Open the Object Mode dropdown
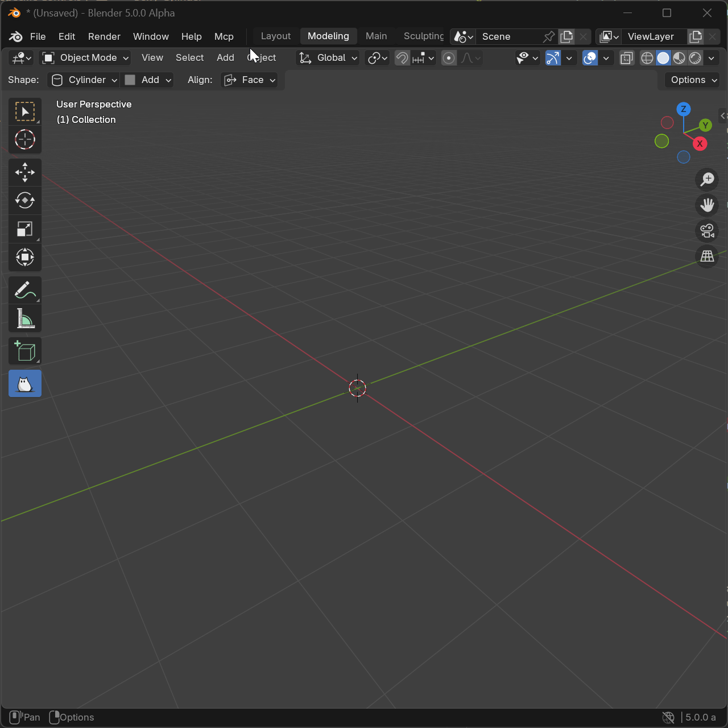Viewport: 728px width, 728px height. [86, 58]
